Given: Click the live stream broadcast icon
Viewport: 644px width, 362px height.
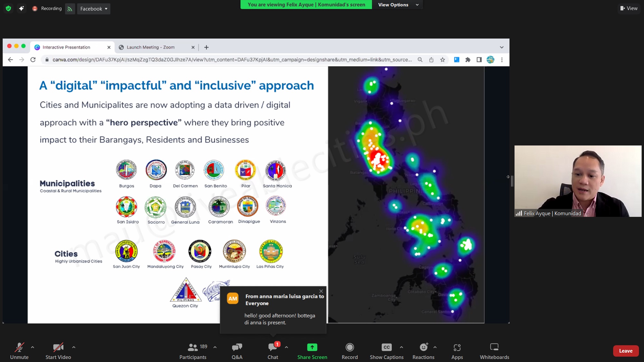Looking at the screenshot, I should (x=70, y=9).
